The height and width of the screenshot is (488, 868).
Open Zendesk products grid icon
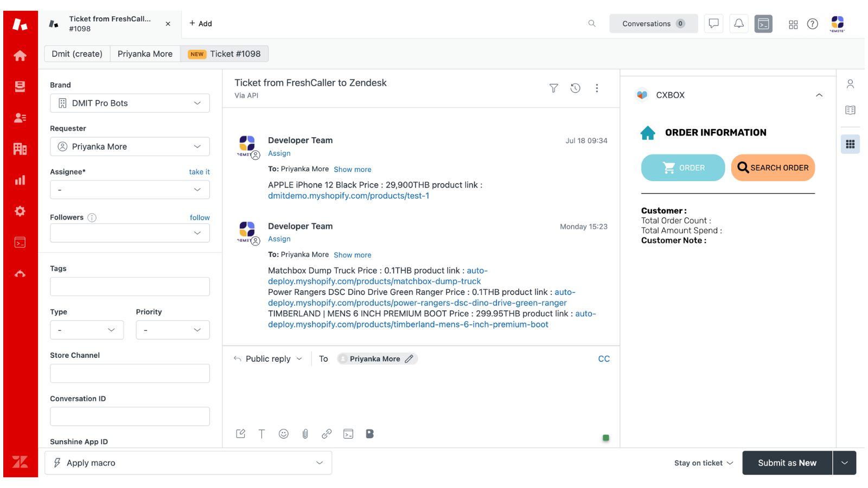click(x=793, y=24)
